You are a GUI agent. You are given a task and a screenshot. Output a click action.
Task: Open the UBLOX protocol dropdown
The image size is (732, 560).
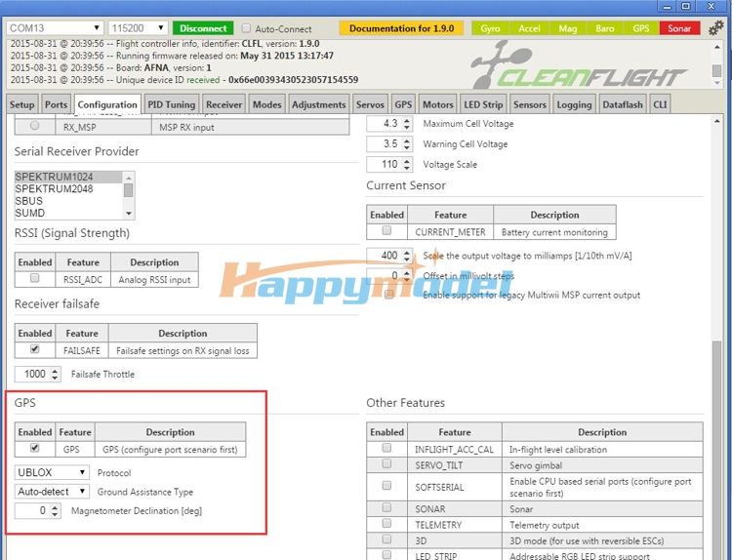(52, 472)
